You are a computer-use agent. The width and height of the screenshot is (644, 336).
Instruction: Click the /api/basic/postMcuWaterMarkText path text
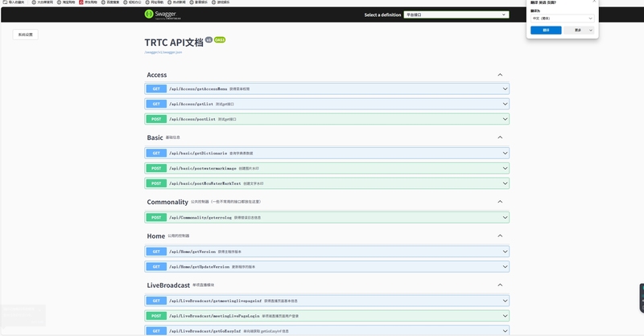(x=205, y=183)
